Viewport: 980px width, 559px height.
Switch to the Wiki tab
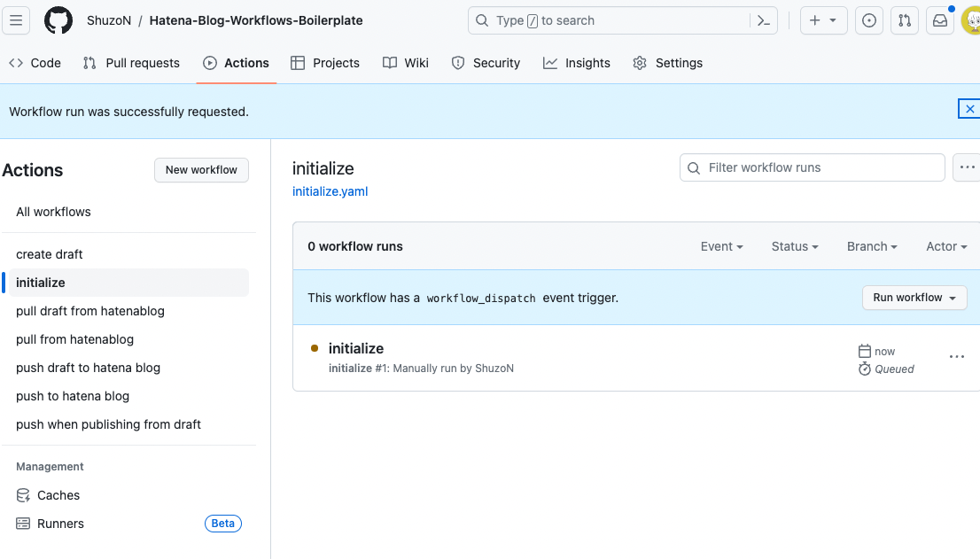pos(406,63)
